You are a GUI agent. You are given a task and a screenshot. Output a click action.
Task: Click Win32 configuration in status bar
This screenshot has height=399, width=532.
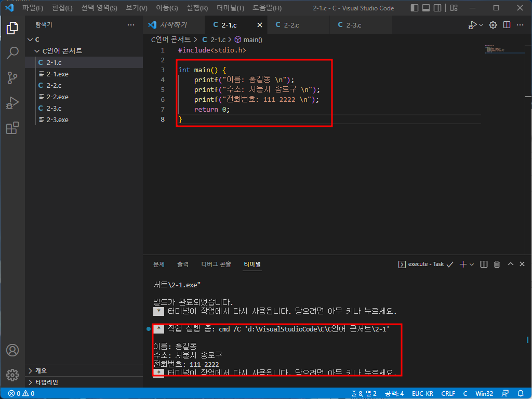click(x=484, y=394)
